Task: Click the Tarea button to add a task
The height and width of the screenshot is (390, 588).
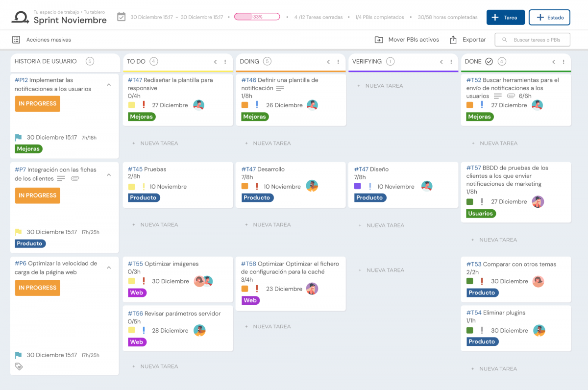Action: [506, 17]
